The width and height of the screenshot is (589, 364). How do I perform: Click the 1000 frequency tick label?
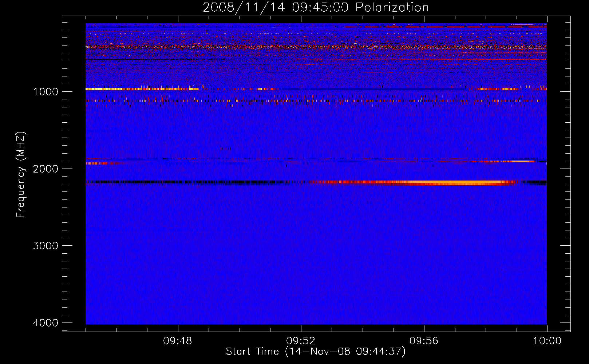46,92
